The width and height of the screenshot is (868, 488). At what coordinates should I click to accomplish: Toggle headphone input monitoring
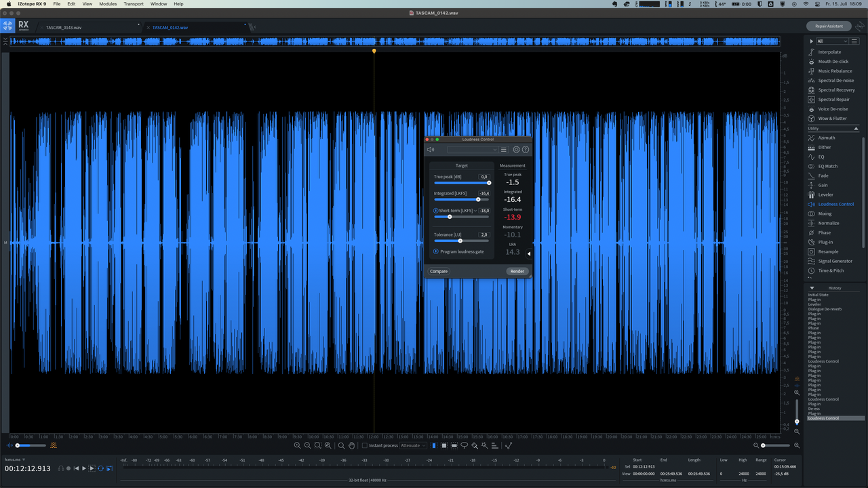pyautogui.click(x=61, y=468)
